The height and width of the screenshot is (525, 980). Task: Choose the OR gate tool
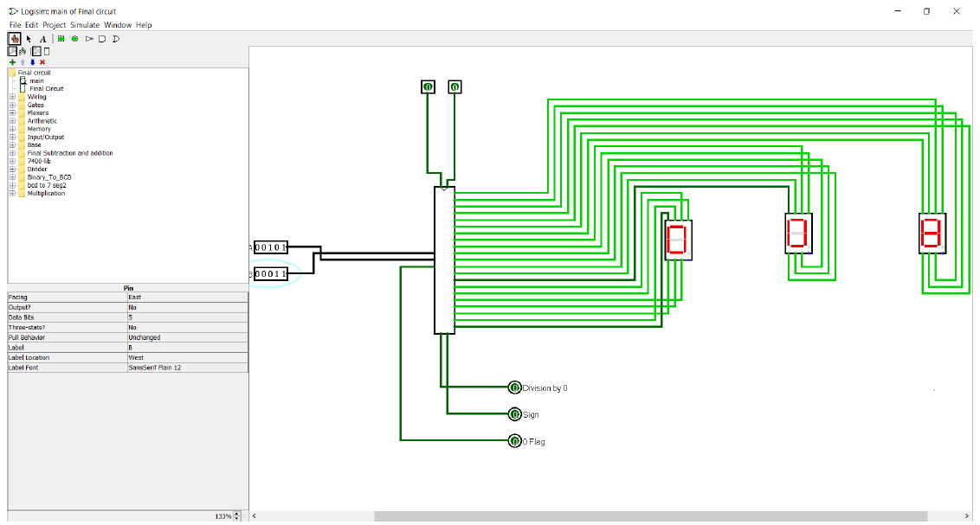(116, 39)
